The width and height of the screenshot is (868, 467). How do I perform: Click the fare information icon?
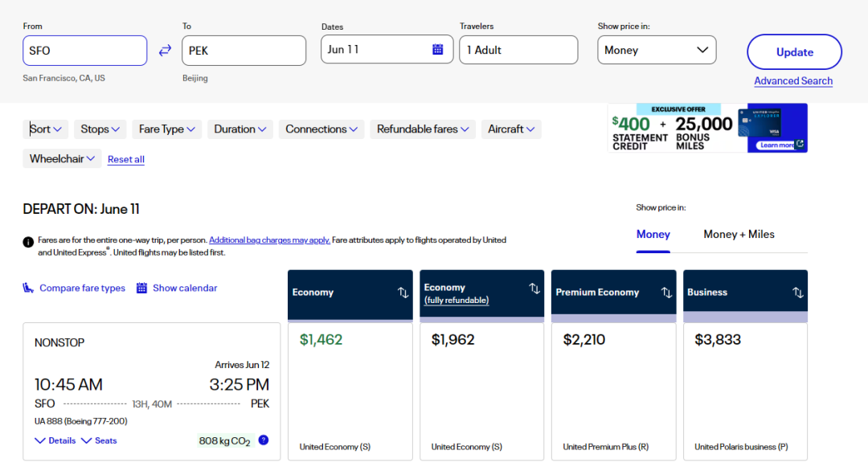point(29,240)
